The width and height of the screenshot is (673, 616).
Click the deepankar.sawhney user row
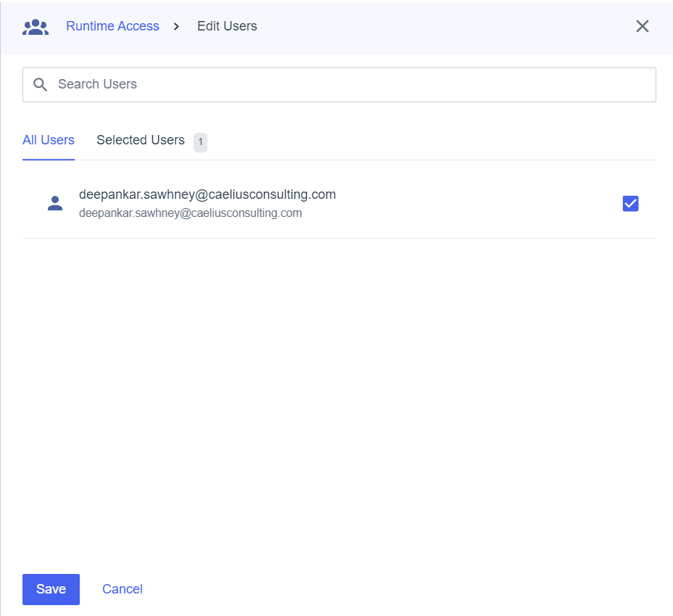[x=339, y=203]
